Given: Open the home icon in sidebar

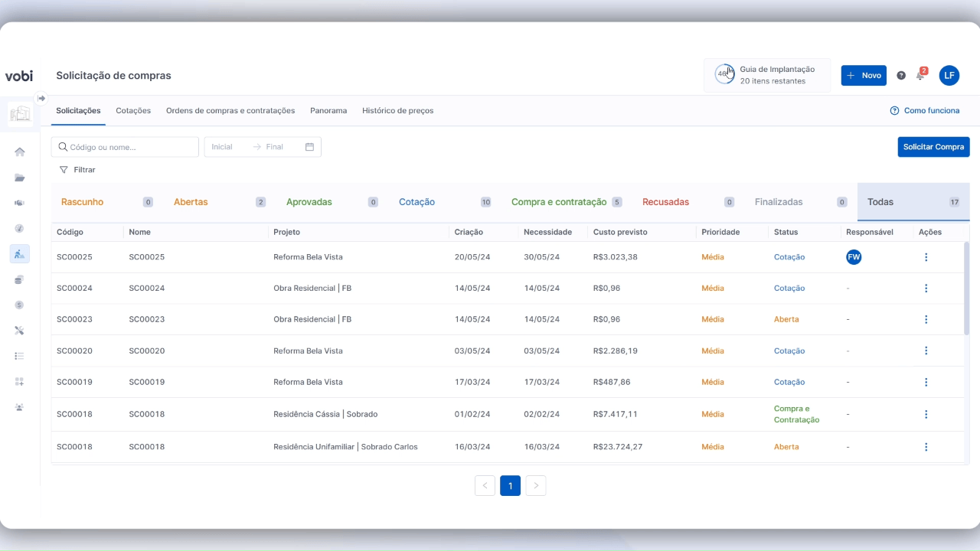Looking at the screenshot, I should point(20,152).
